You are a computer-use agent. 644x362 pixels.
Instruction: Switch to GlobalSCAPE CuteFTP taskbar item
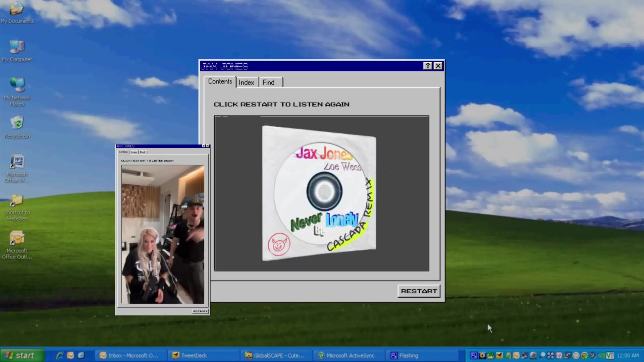tap(276, 355)
